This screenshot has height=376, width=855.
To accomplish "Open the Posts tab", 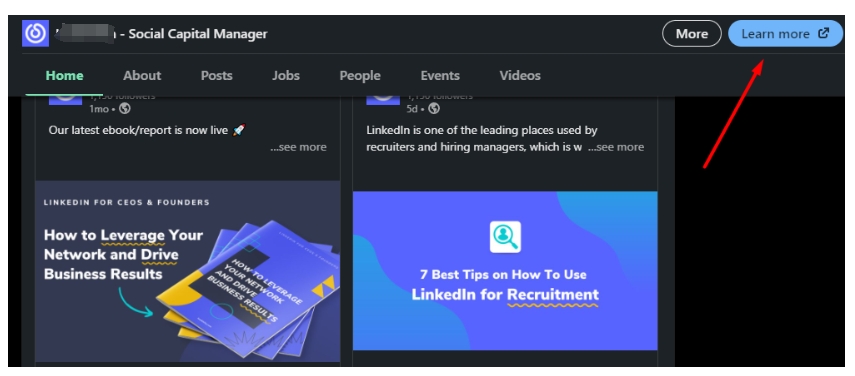I will (x=216, y=76).
